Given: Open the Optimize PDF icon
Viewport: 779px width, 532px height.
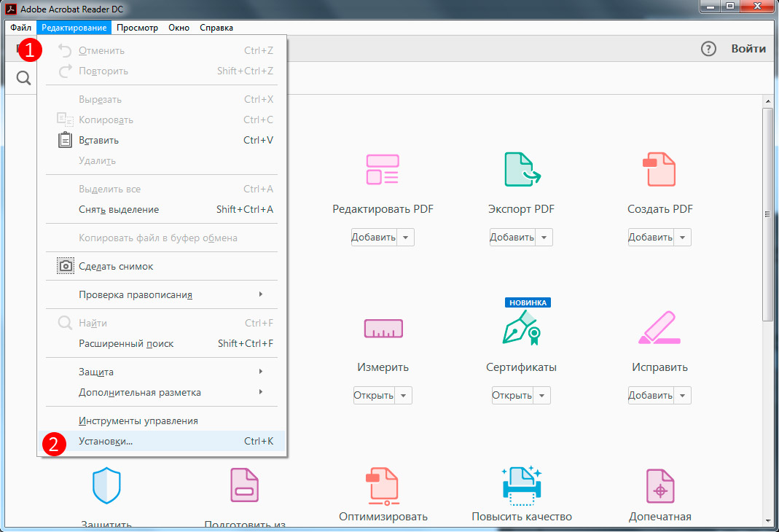Looking at the screenshot, I should click(383, 485).
